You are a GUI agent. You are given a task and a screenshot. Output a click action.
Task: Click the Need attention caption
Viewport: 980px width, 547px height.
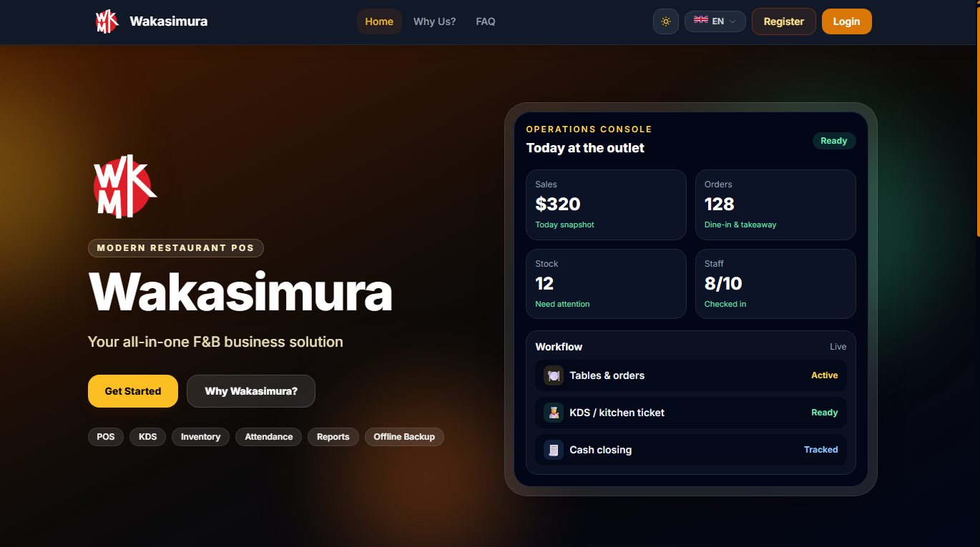click(563, 304)
